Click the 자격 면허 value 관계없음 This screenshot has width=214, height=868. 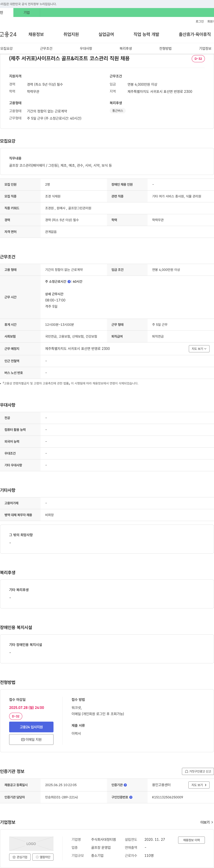(x=51, y=232)
